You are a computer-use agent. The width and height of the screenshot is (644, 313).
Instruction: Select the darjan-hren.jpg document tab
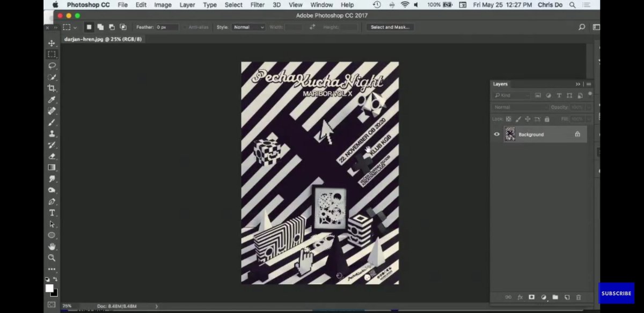pyautogui.click(x=103, y=39)
